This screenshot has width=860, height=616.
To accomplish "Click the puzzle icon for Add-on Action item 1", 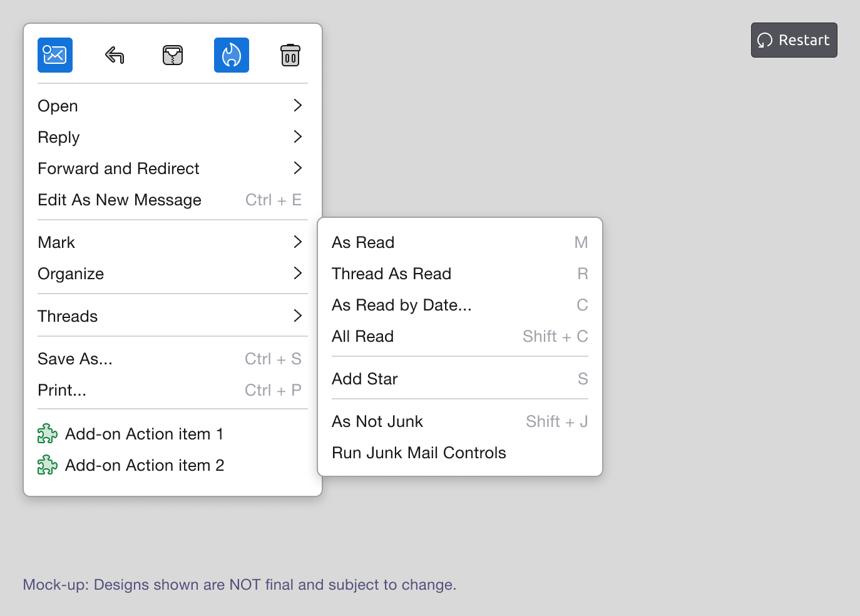I will point(48,434).
